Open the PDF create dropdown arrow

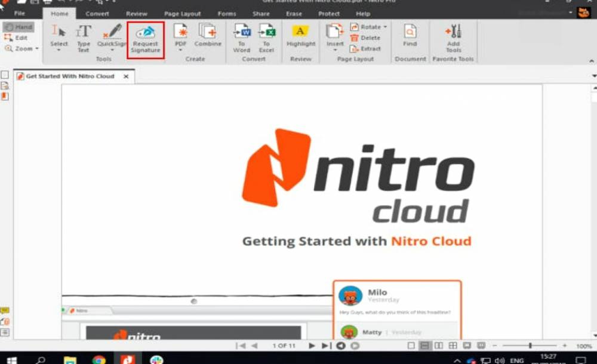[x=180, y=50]
